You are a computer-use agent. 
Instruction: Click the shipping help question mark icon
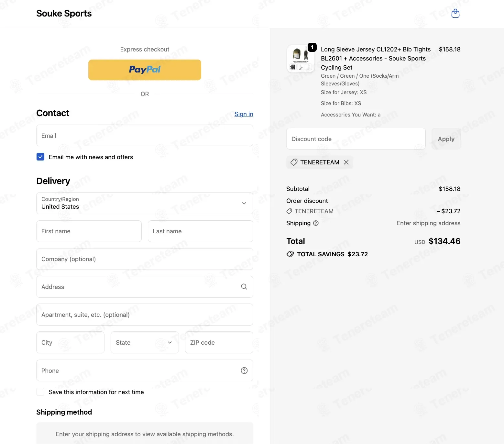[x=316, y=223]
